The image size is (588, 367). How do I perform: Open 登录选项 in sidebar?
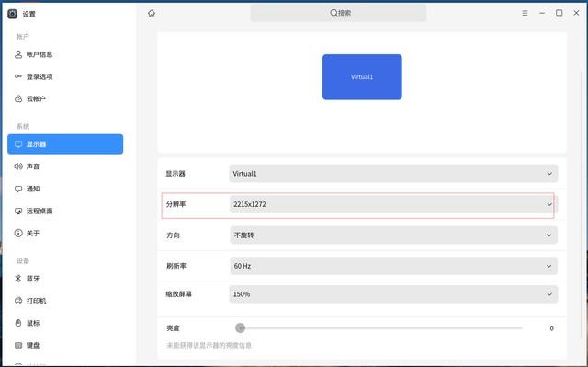65,77
